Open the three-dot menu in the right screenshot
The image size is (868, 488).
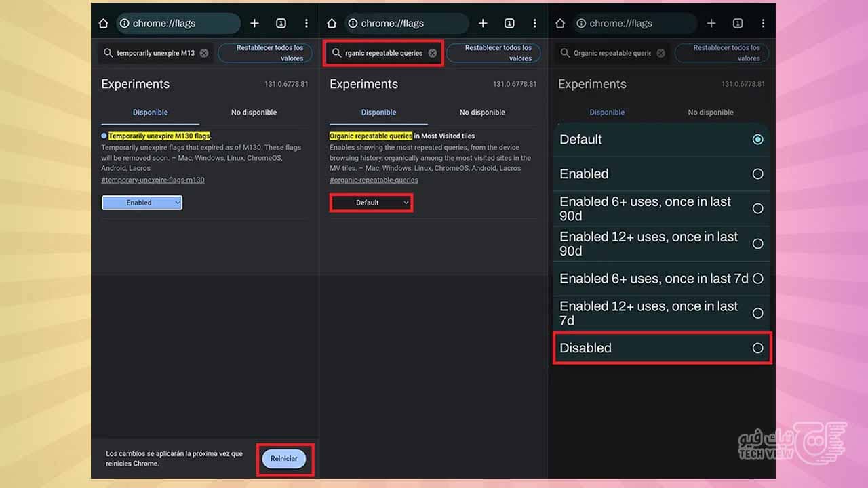click(763, 23)
